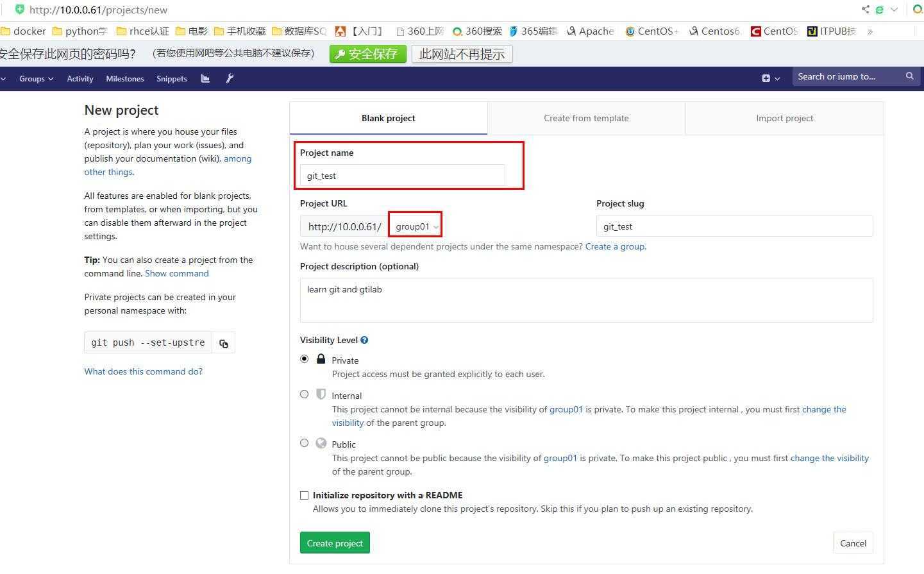Viewport: 924px width, 574px height.
Task: Open the plus new-item dropdown in navbar
Action: pos(771,78)
